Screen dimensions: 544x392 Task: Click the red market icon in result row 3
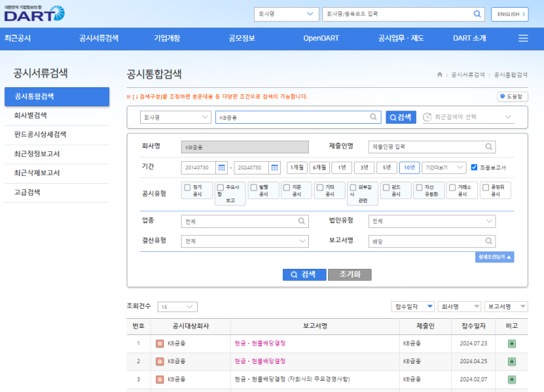(x=160, y=379)
